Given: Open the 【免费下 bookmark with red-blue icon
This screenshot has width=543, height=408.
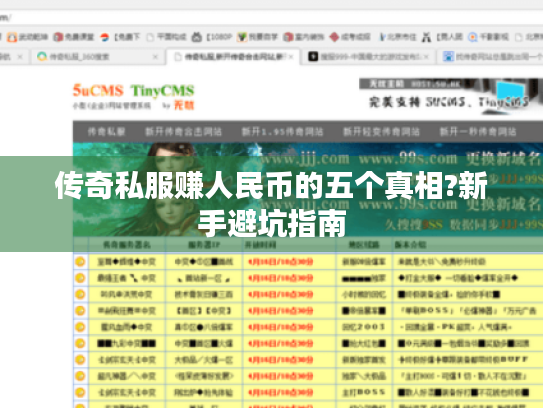Looking at the screenshot, I should click(104, 37).
